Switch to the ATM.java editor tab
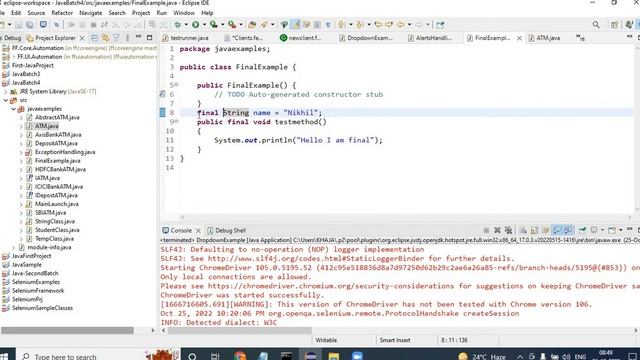Image resolution: width=640 pixels, height=360 pixels. click(x=544, y=38)
